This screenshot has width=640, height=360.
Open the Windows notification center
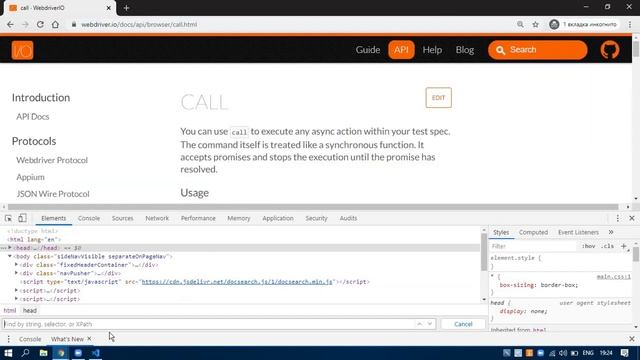624,353
